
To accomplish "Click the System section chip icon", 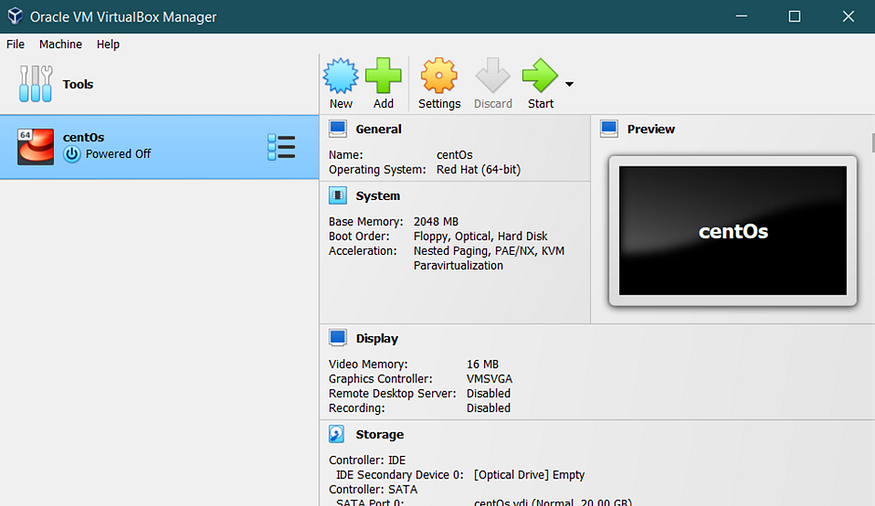I will tap(338, 196).
